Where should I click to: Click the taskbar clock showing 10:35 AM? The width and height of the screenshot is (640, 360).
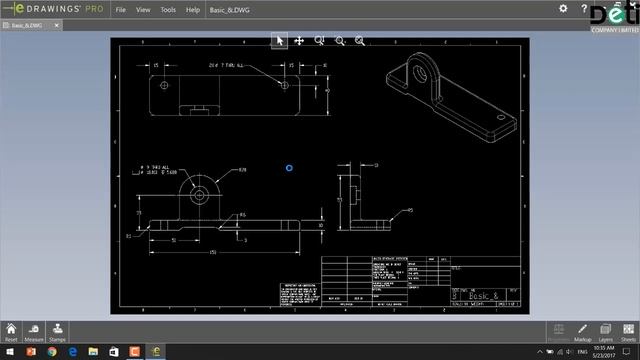click(x=604, y=352)
